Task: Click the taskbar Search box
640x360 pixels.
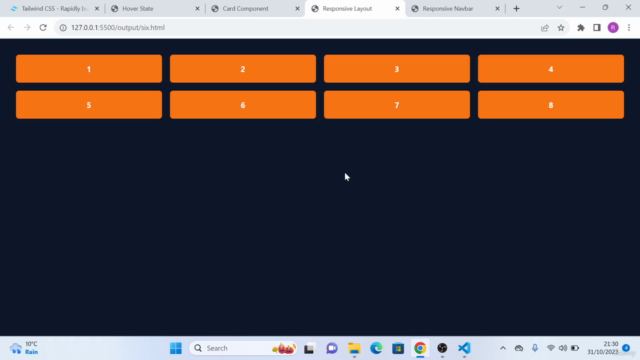Action: 243,348
